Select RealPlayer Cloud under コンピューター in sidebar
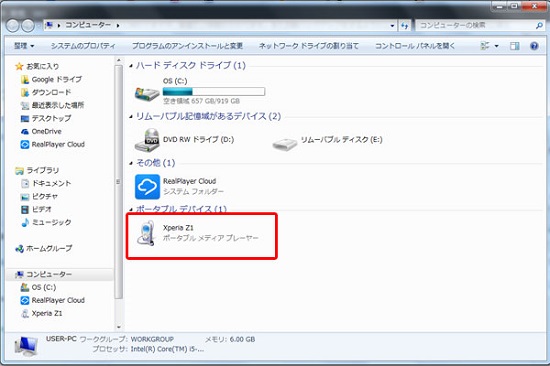Viewport: 550px width, 366px height. coord(53,300)
